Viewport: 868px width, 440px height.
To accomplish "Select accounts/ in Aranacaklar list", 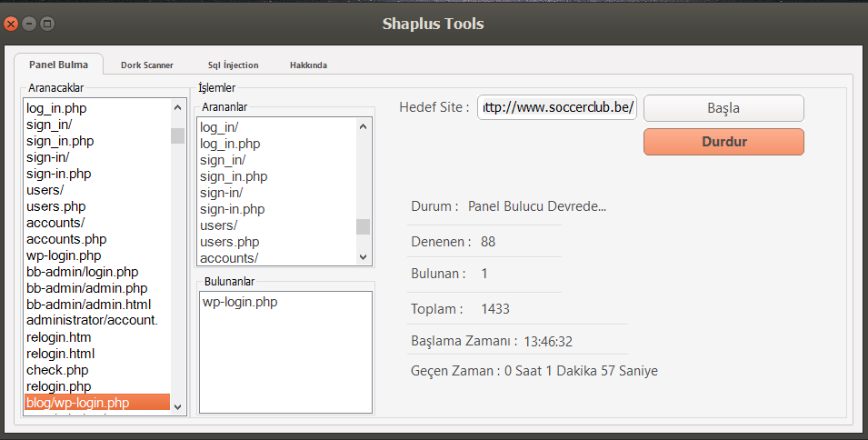I will click(x=97, y=223).
